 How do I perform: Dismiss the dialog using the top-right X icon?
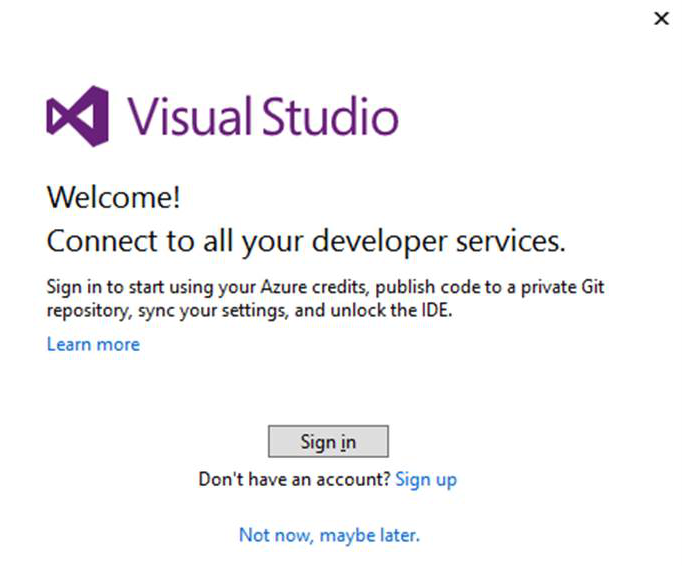click(x=661, y=18)
